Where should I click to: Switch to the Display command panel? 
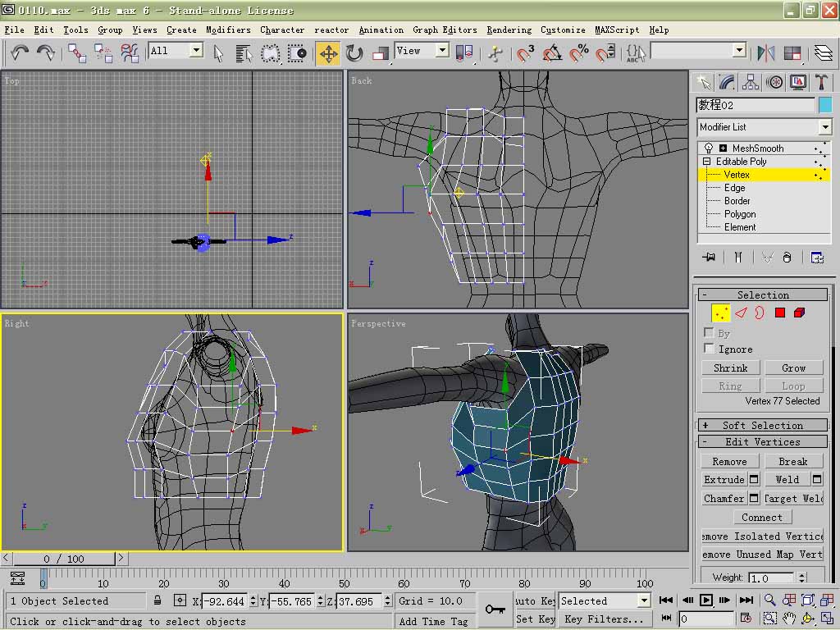tap(797, 82)
